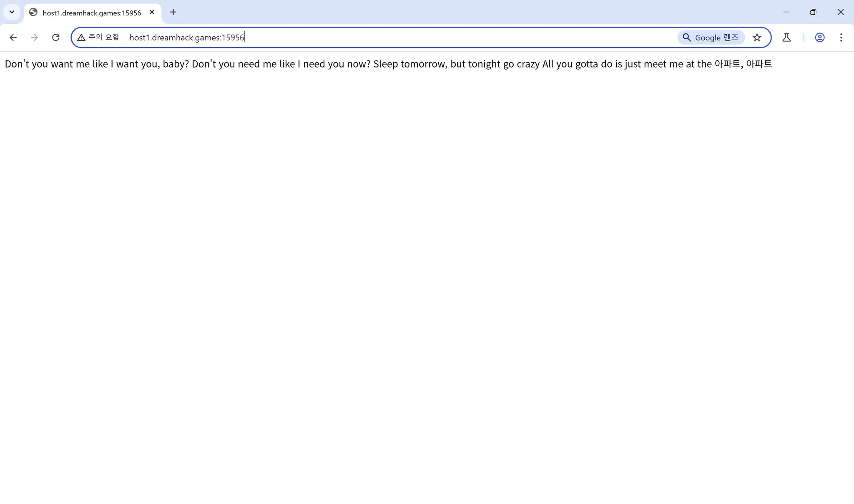Click the lyrics text on page
Viewport: 854px width, 504px height.
click(x=388, y=64)
